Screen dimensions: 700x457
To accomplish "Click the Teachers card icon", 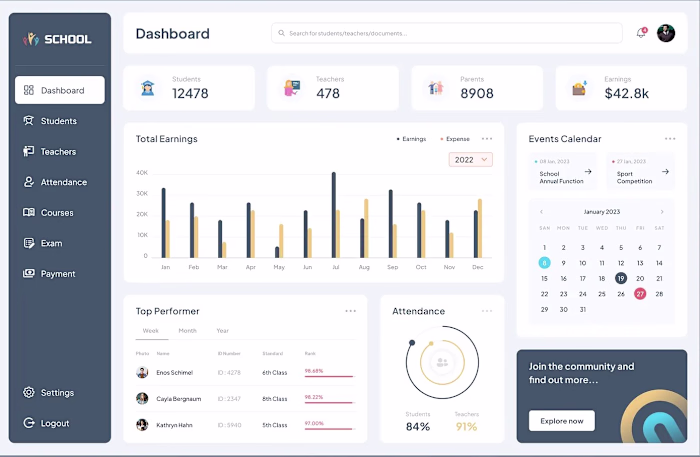I will pyautogui.click(x=292, y=88).
